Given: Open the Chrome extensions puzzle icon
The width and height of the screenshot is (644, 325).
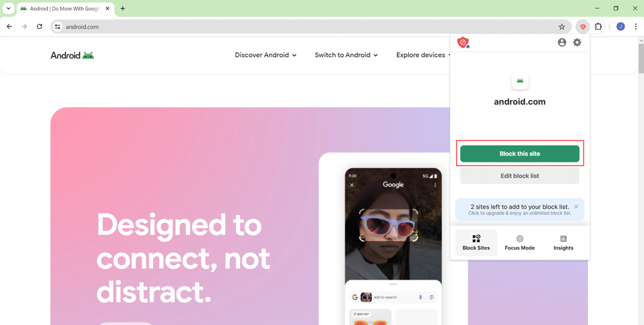Looking at the screenshot, I should click(x=598, y=26).
